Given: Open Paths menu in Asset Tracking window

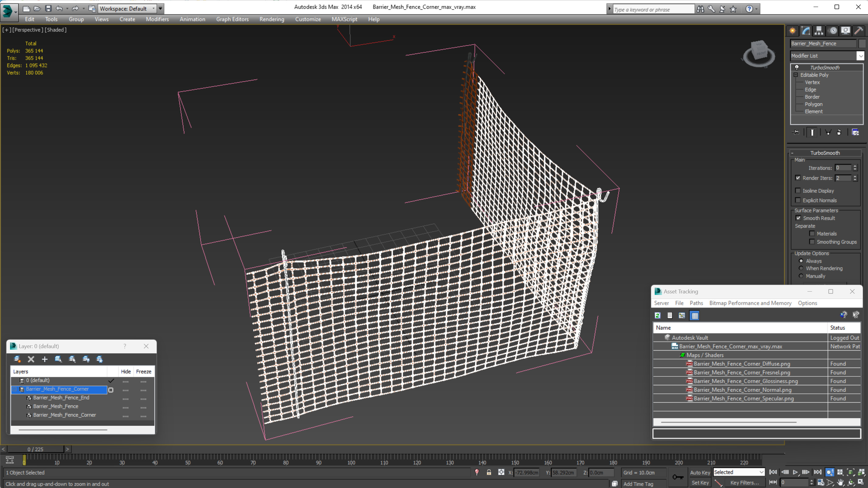Looking at the screenshot, I should 696,303.
